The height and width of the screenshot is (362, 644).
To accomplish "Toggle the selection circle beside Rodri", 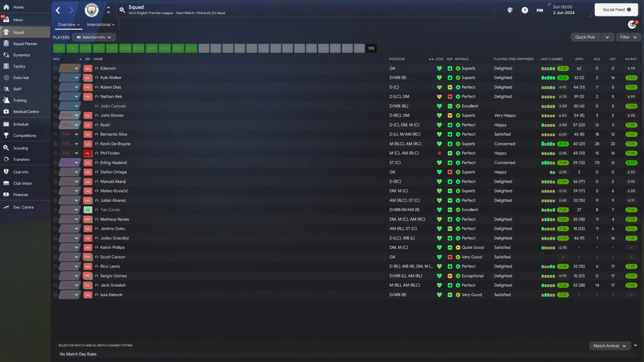I will (x=55, y=125).
